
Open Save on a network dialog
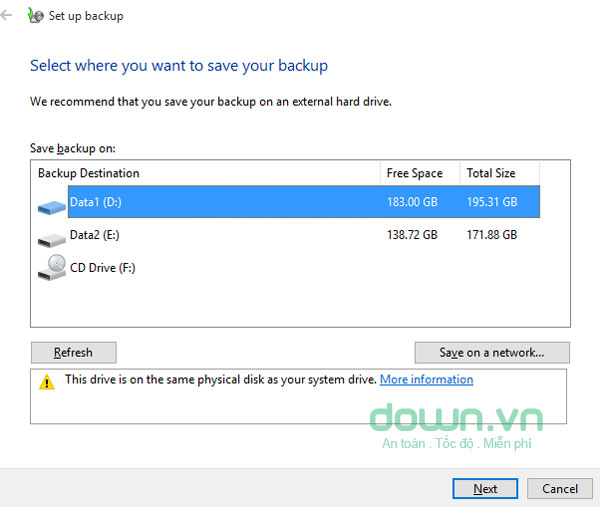click(492, 352)
